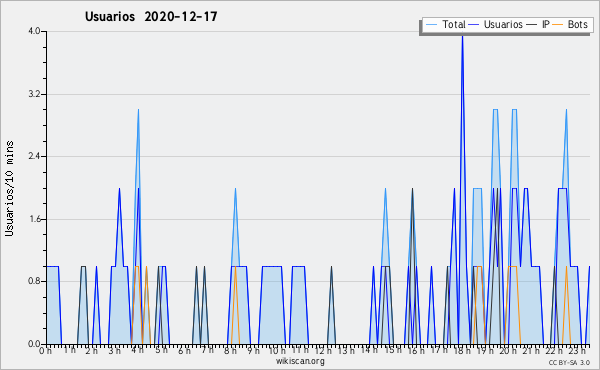
Task: Click the 'CC BY-SA 3.0' license text
Action: click(569, 363)
